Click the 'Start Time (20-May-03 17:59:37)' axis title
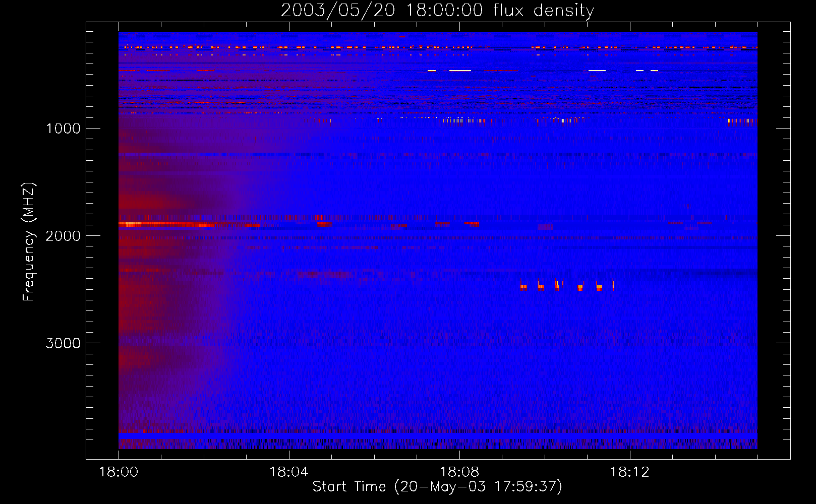The height and width of the screenshot is (504, 816). pyautogui.click(x=437, y=487)
